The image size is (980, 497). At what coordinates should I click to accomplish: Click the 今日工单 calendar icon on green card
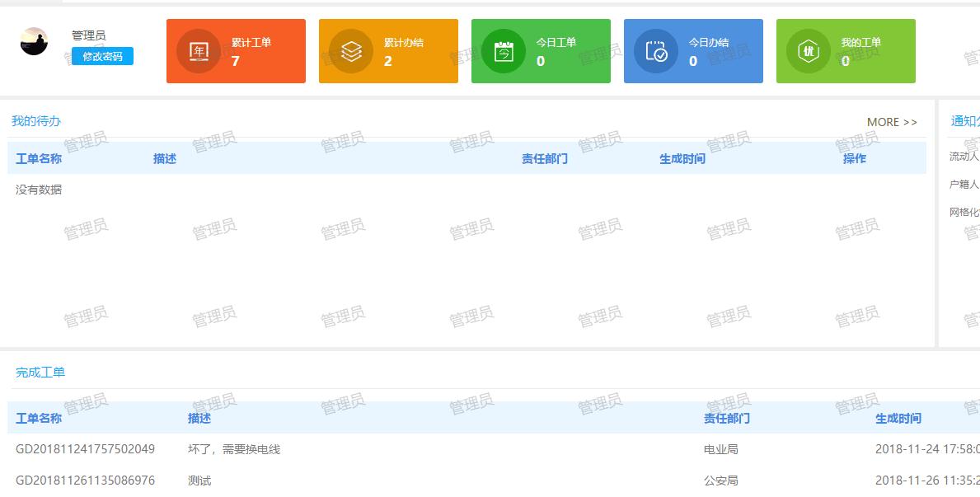coord(503,50)
